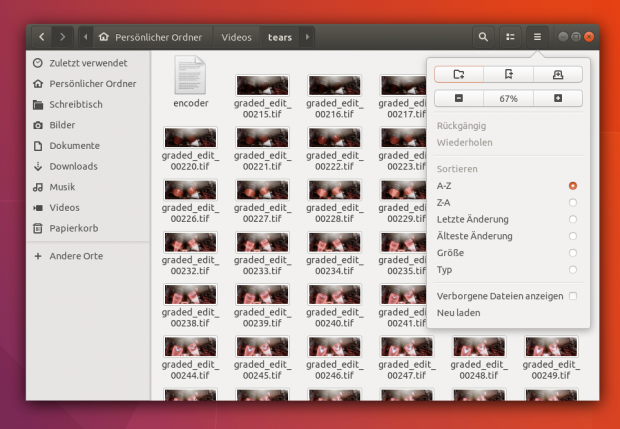The width and height of the screenshot is (620, 429).
Task: Add bookmark using the bookmark icon
Action: 508,74
